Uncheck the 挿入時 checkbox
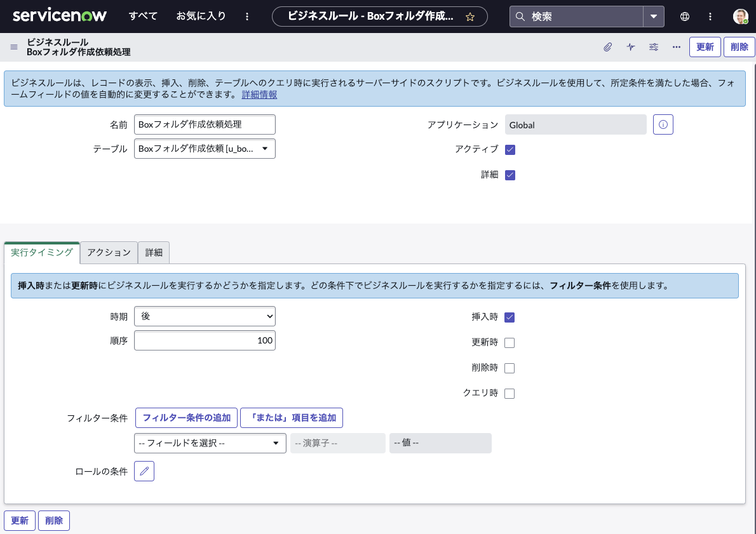The height and width of the screenshot is (534, 756). click(510, 317)
